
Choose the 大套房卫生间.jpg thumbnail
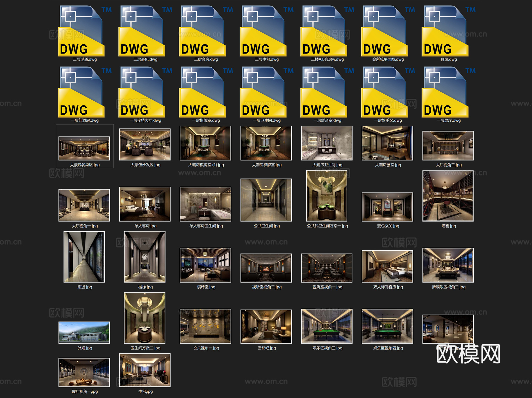(327, 143)
